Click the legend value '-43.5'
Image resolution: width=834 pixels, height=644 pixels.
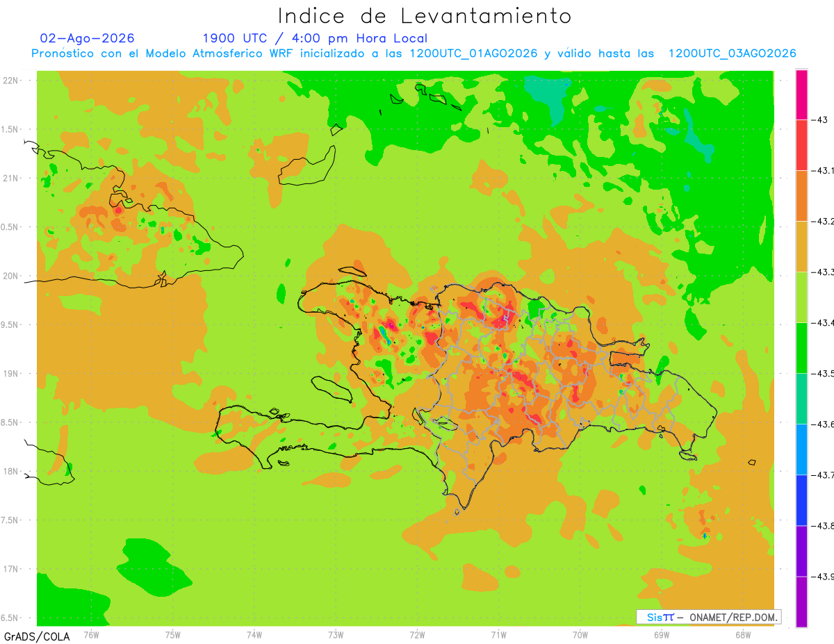[x=823, y=373]
